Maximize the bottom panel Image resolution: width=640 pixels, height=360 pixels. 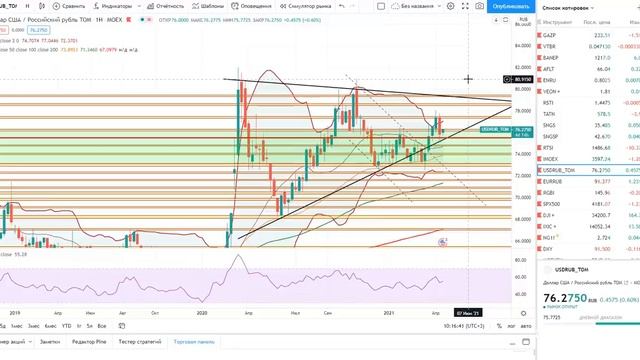(x=526, y=342)
